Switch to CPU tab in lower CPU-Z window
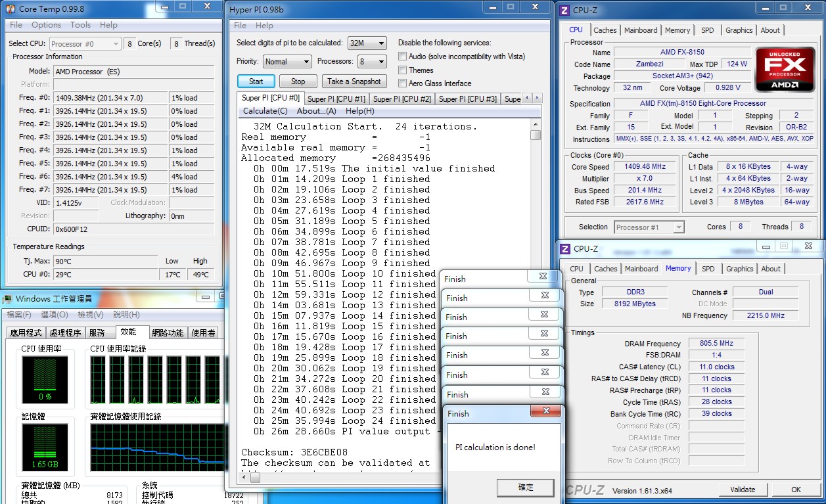This screenshot has width=826, height=504. coord(576,269)
